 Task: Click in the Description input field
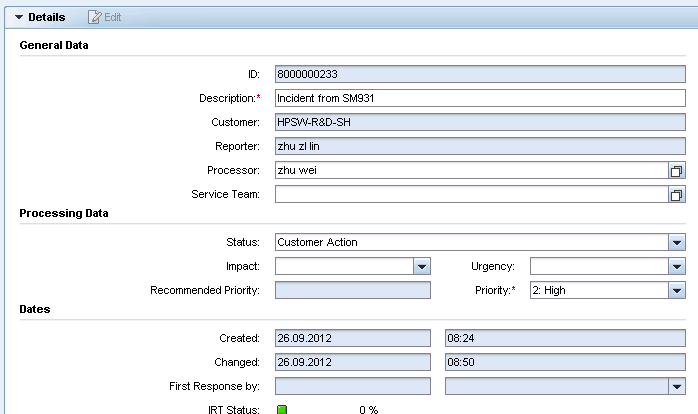[480, 98]
